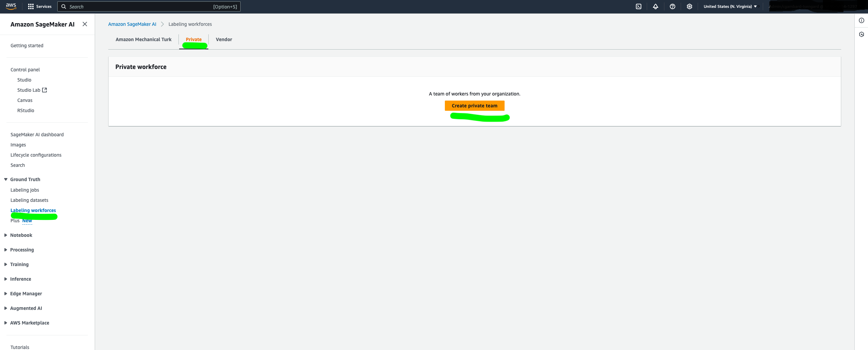Open the help question mark menu
This screenshot has height=350, width=868.
coord(673,6)
